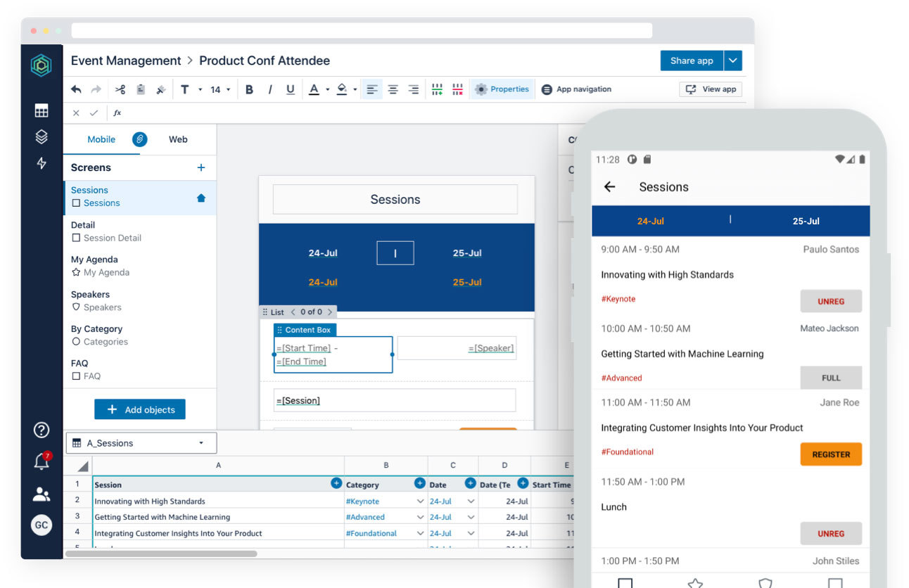Select the Automations lightning icon in the sidebar

[x=42, y=163]
